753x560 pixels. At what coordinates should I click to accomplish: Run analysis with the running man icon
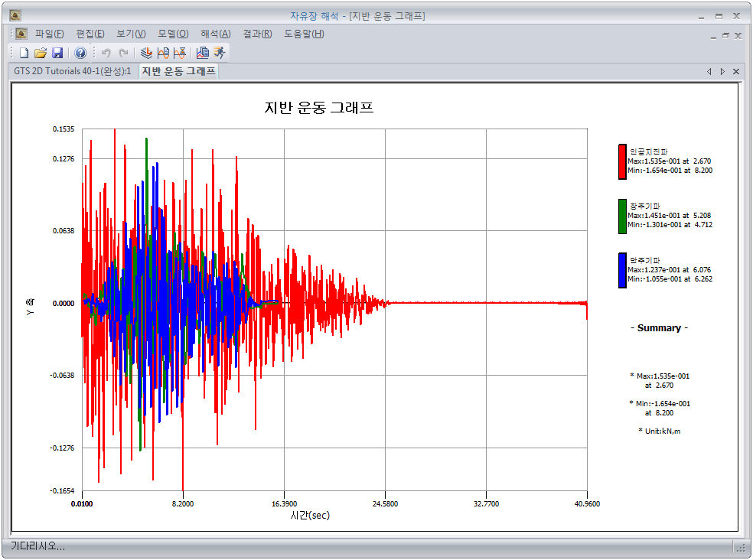point(220,53)
